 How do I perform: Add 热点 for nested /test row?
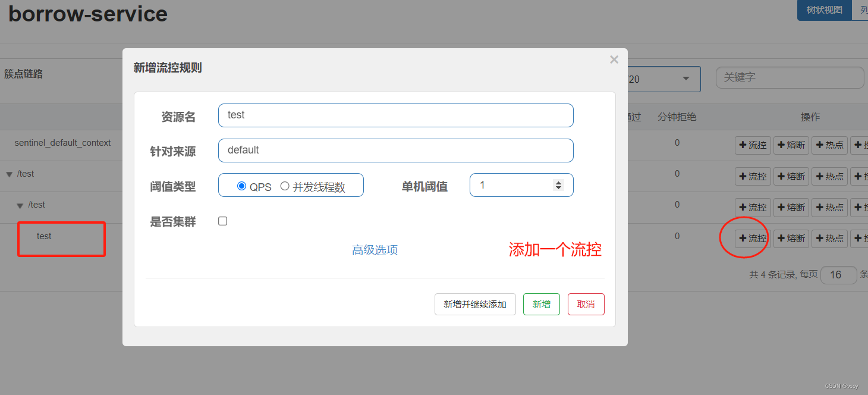pyautogui.click(x=830, y=207)
